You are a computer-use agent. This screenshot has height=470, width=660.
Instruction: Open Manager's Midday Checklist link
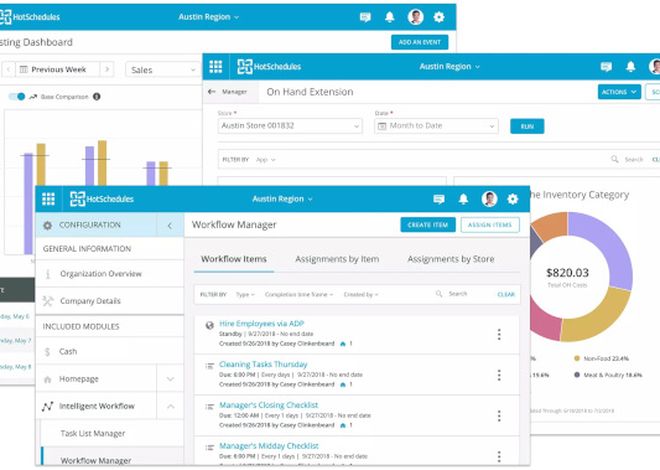tap(269, 446)
